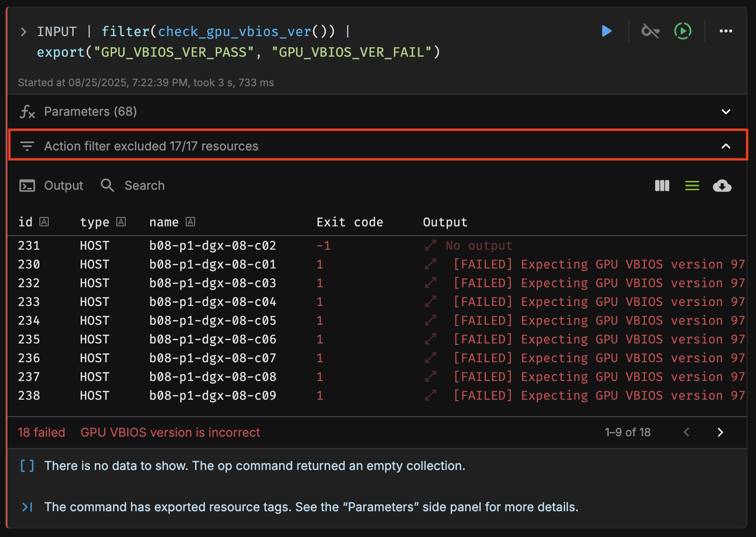Click the exported tags indicator icon
The image size is (756, 537).
click(x=28, y=507)
